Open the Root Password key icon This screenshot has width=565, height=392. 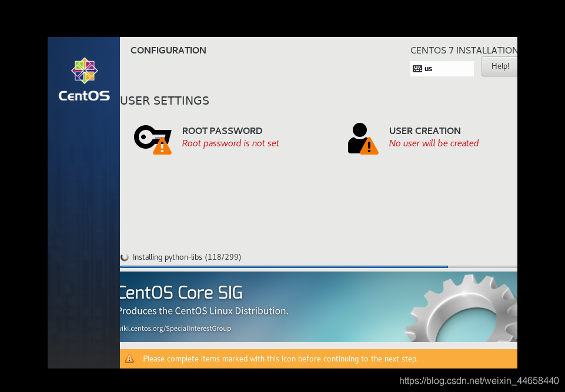click(x=153, y=140)
